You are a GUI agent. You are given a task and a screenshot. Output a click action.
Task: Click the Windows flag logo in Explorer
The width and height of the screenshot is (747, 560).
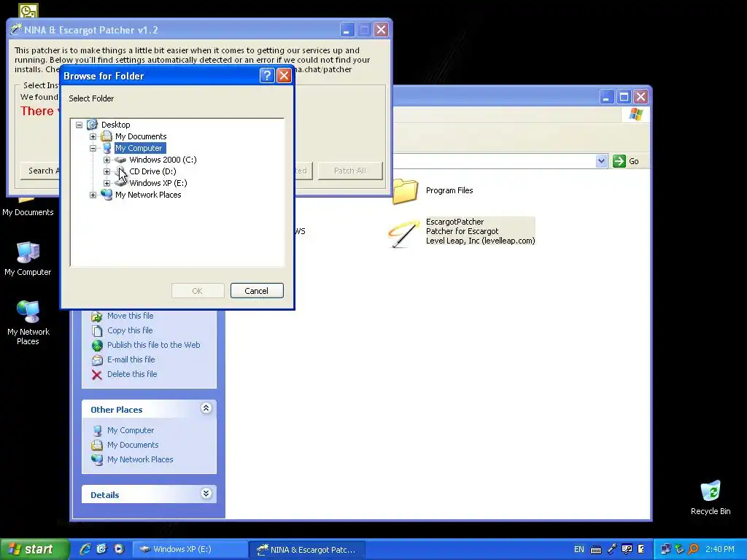click(635, 114)
